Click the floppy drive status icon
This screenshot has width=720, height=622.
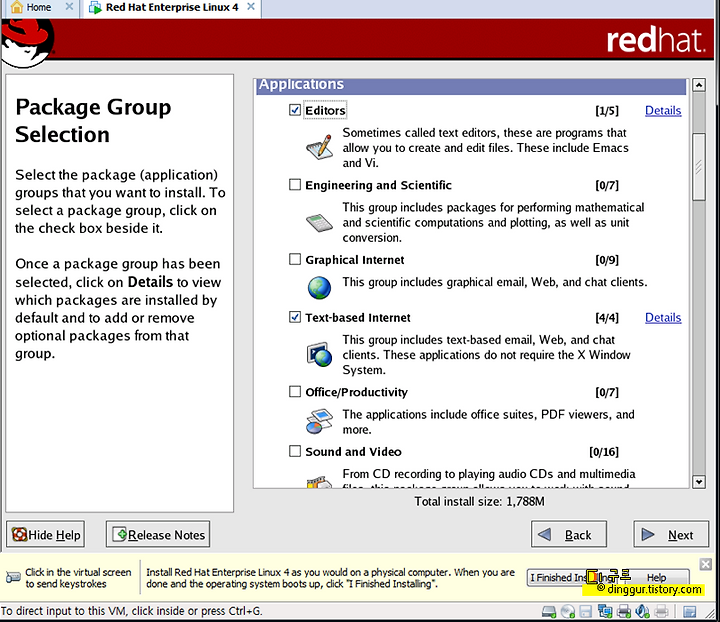click(585, 611)
